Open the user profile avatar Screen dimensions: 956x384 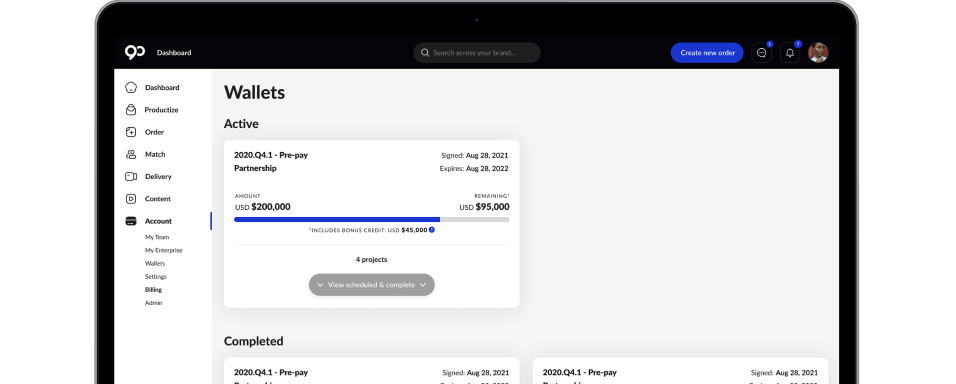coord(818,52)
